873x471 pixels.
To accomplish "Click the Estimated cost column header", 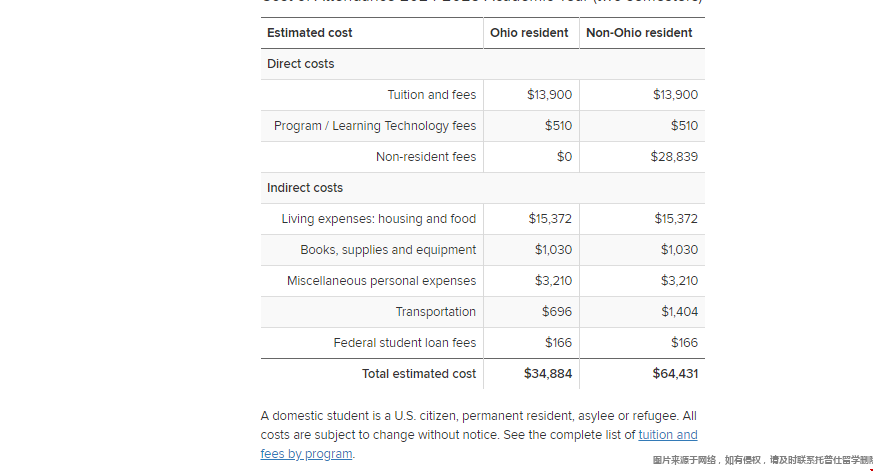I will pyautogui.click(x=309, y=33).
